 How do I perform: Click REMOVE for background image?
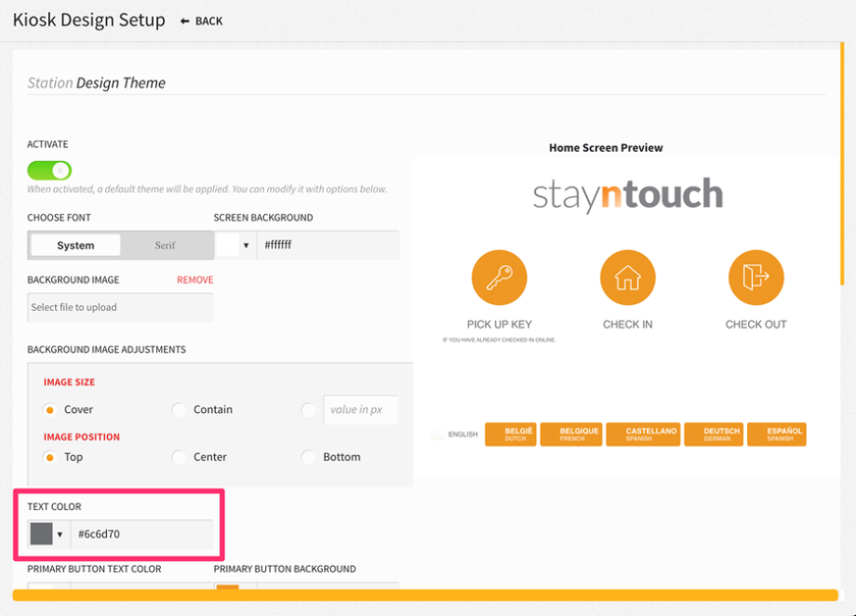click(x=194, y=279)
